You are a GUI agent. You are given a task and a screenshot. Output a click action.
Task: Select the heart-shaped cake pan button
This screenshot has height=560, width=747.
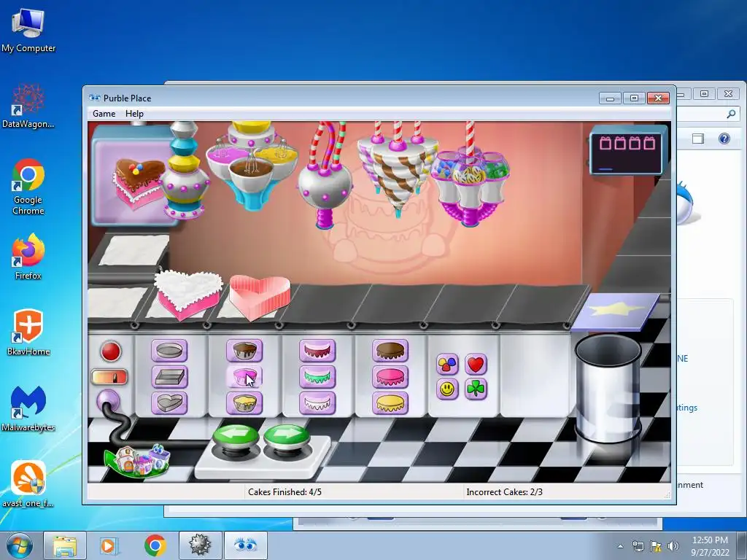click(169, 402)
